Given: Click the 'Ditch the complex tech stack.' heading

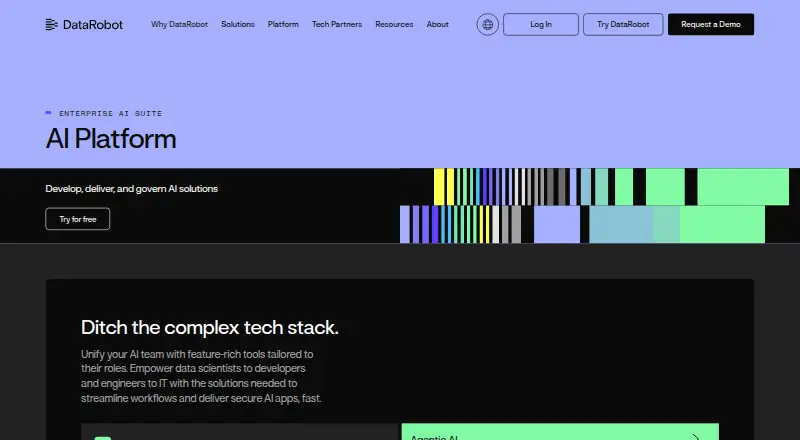Looking at the screenshot, I should (x=210, y=327).
